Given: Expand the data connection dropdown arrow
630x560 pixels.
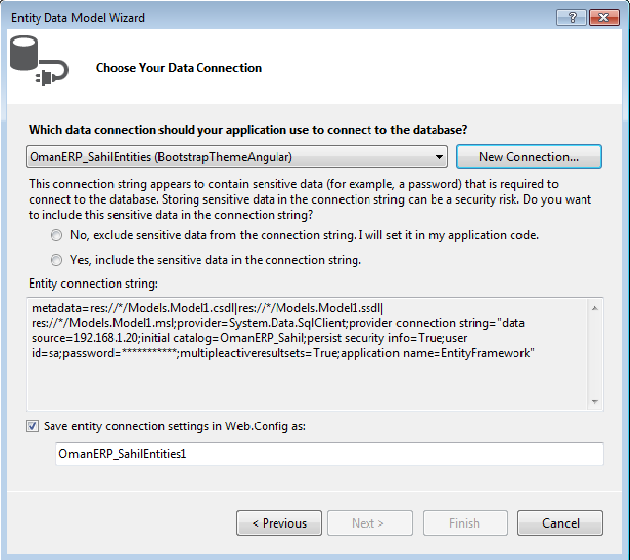Looking at the screenshot, I should (440, 157).
